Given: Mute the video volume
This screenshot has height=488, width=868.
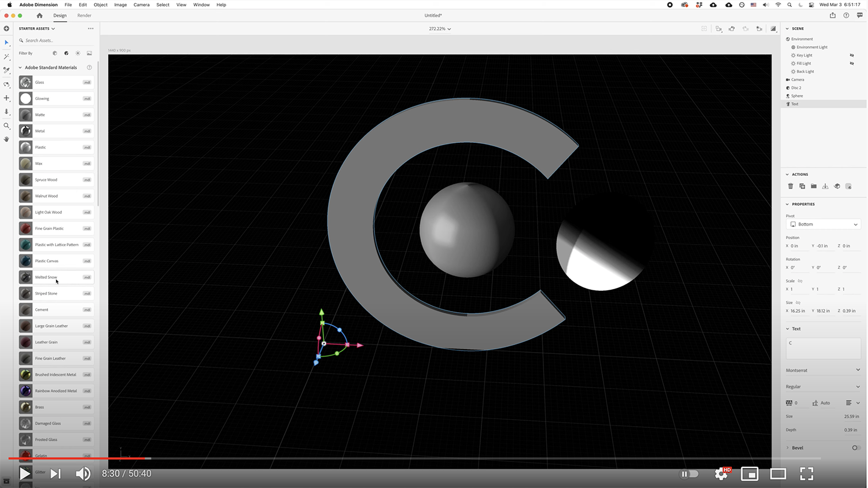Looking at the screenshot, I should coord(83,474).
